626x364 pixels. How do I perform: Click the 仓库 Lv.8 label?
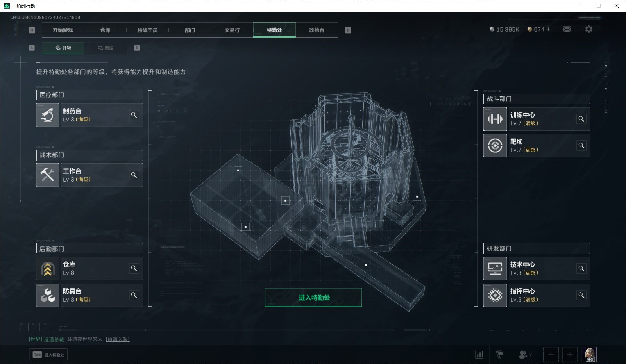[x=68, y=273]
